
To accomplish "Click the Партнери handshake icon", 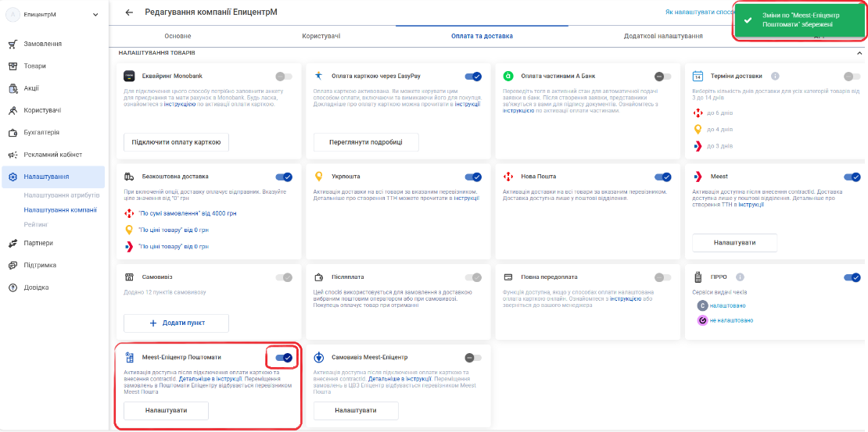I will point(13,243).
